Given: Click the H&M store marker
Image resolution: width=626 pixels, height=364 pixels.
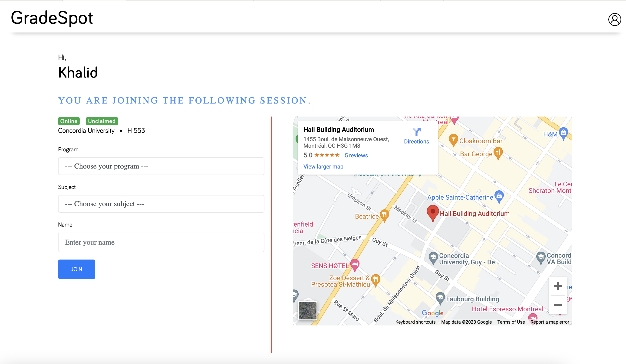Looking at the screenshot, I should click(563, 133).
